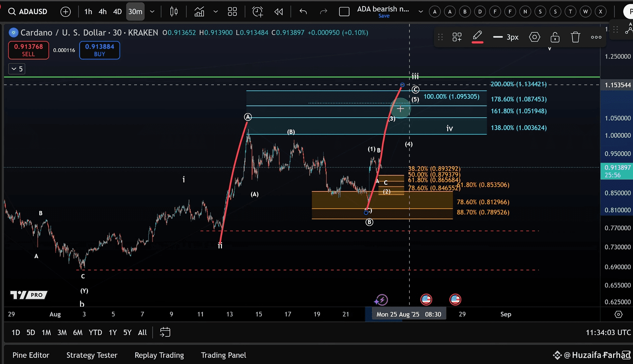Select the 30m timeframe
Viewport: 633px width, 364px height.
[135, 12]
